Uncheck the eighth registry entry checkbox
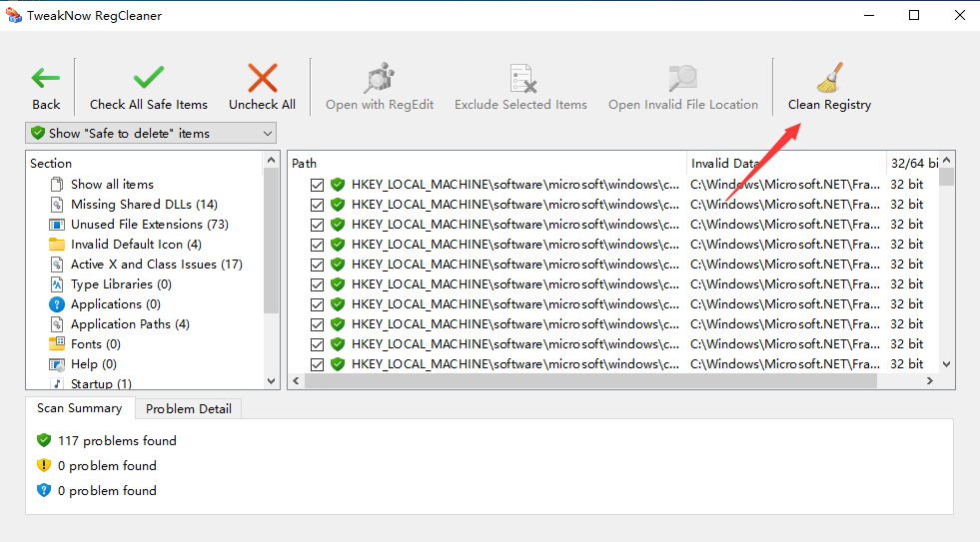This screenshot has height=542, width=980. 317,324
